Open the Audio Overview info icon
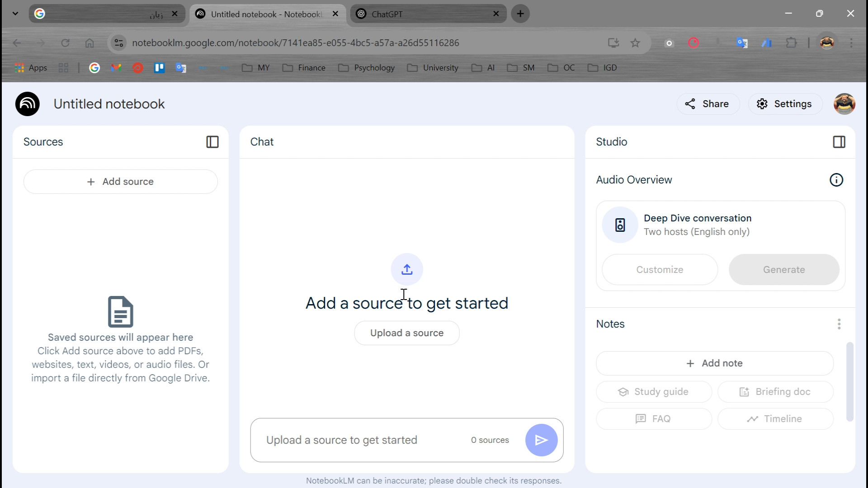 [x=836, y=180]
